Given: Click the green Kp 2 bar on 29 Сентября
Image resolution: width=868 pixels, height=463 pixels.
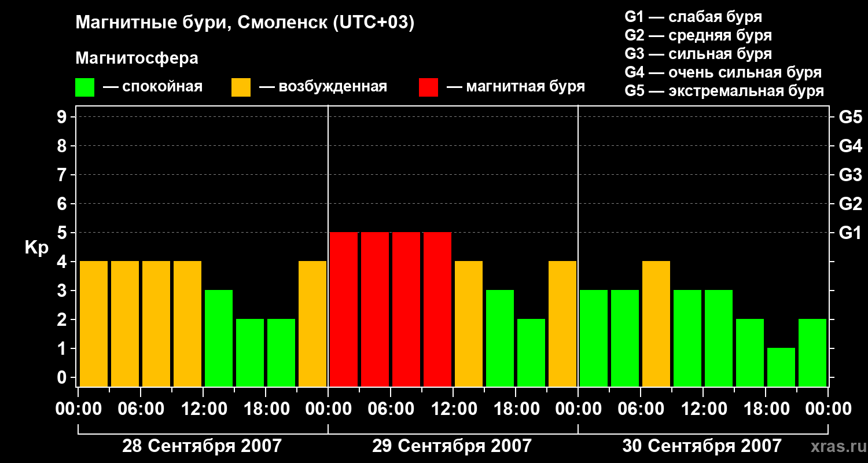Looking at the screenshot, I should pos(531,352).
